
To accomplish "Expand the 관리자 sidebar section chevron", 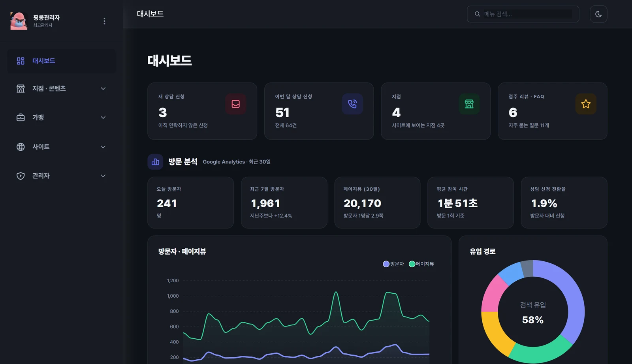I will (x=103, y=176).
